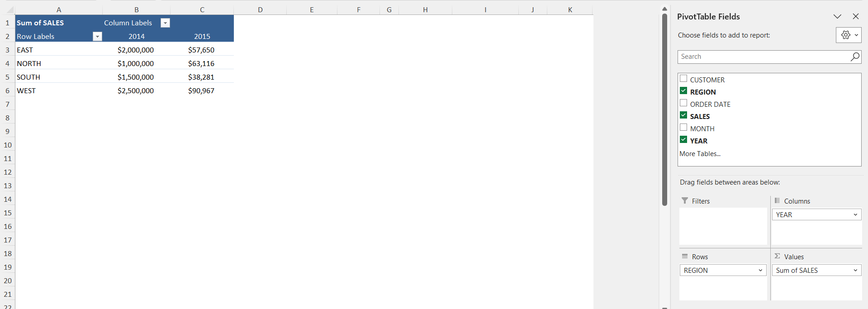The image size is (868, 309).
Task: Check the ORDER DATE field checkbox
Action: [683, 103]
